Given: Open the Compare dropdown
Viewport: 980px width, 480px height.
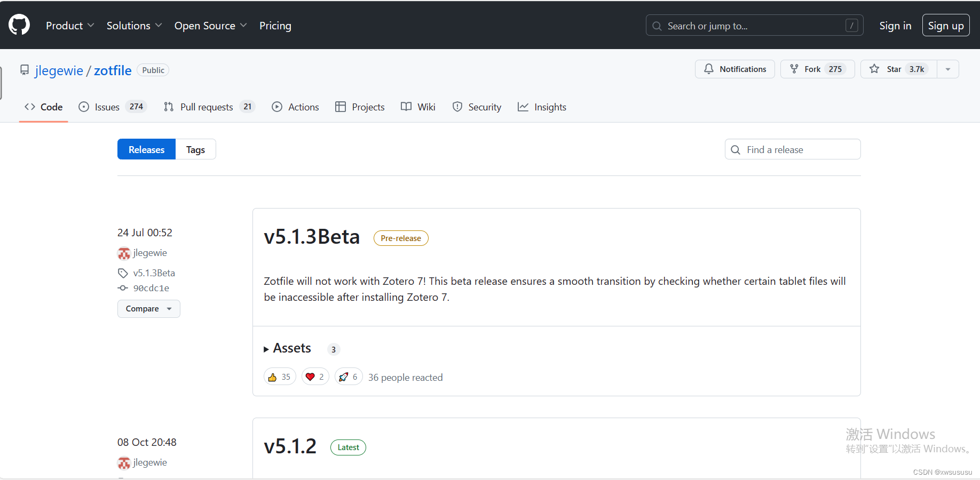Looking at the screenshot, I should click(x=148, y=308).
